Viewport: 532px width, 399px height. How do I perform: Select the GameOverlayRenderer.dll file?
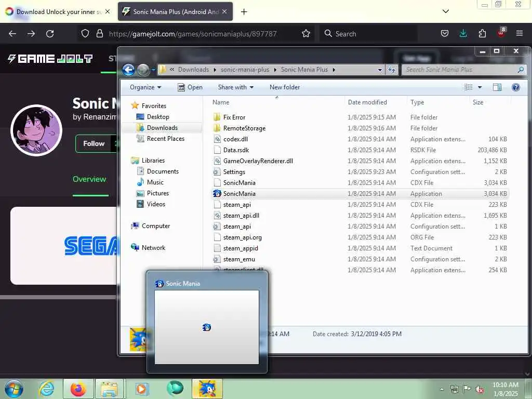click(x=258, y=161)
